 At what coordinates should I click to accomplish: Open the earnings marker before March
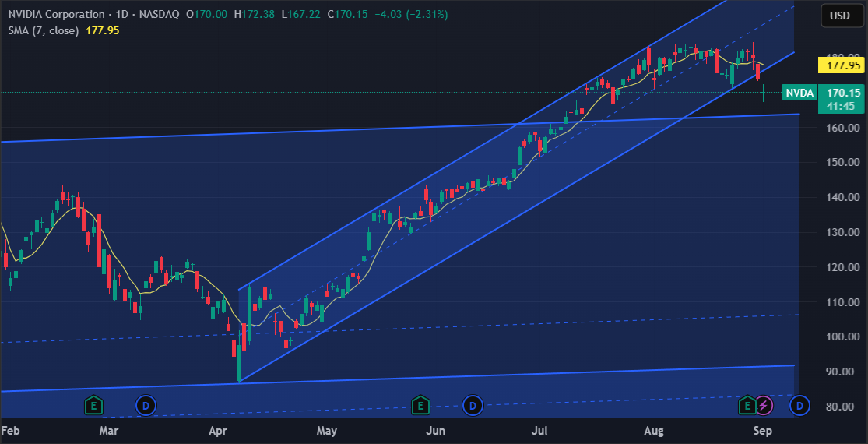93,406
